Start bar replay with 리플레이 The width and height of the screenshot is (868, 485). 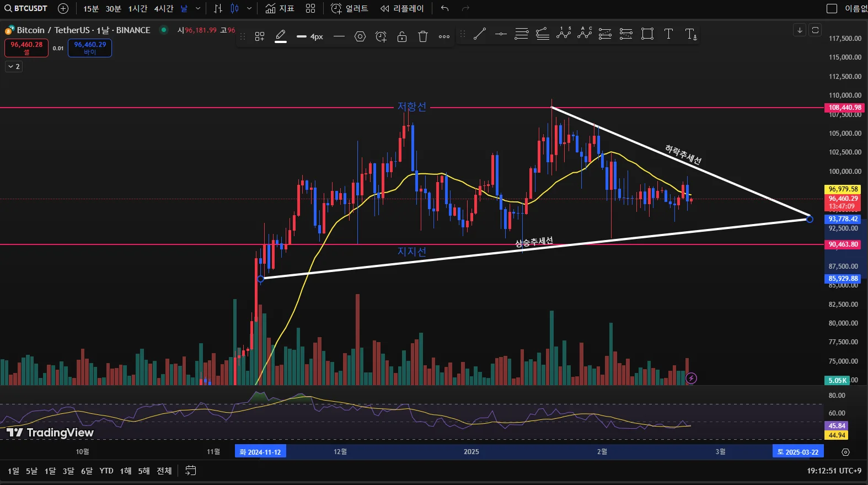(402, 8)
